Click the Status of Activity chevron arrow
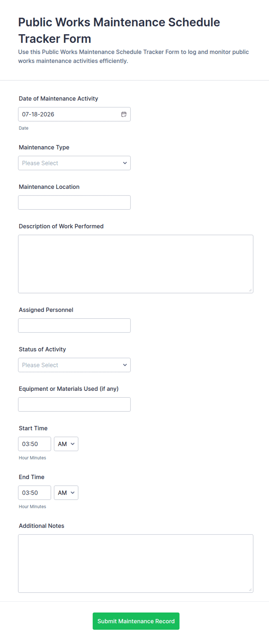 point(125,365)
